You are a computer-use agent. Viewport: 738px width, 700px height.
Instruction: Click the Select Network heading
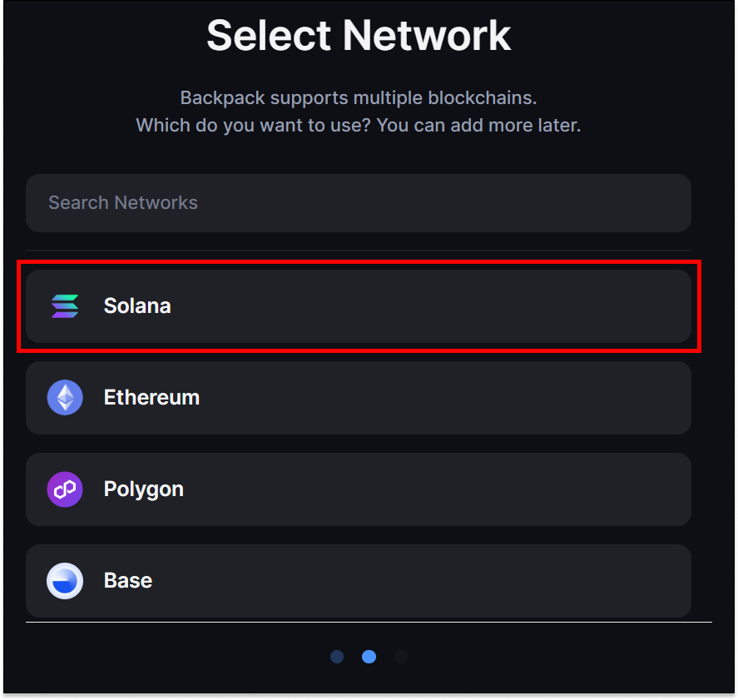359,35
